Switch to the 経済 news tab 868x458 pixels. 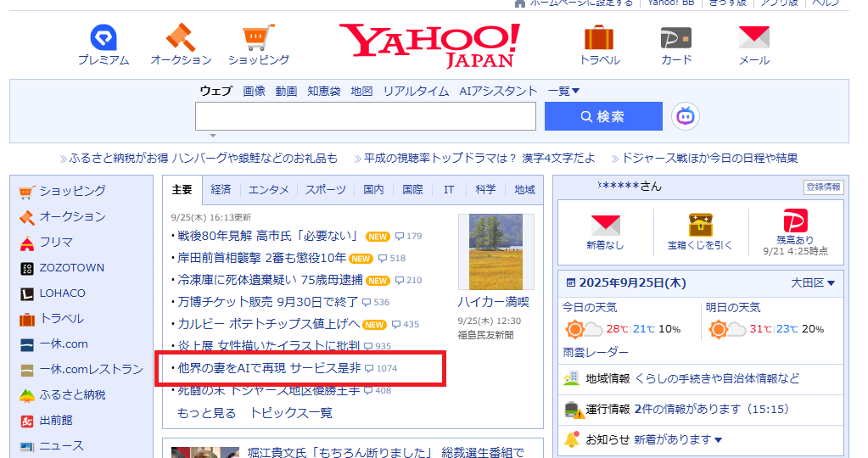pos(221,190)
